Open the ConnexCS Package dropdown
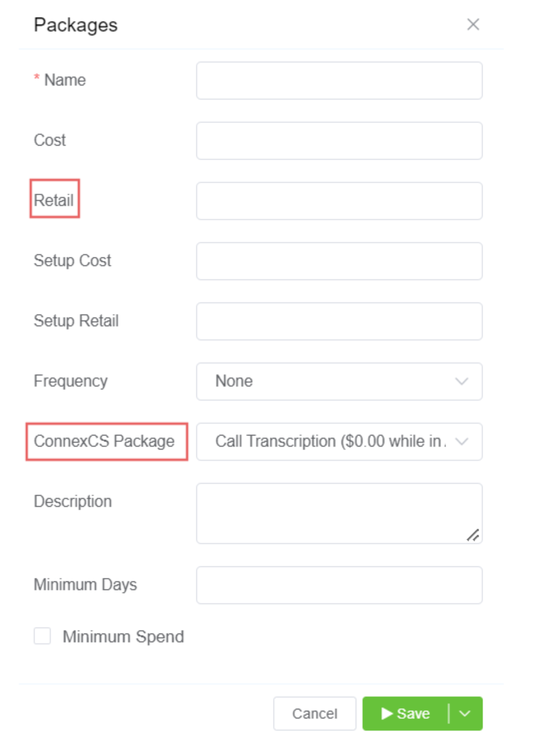 coord(339,441)
